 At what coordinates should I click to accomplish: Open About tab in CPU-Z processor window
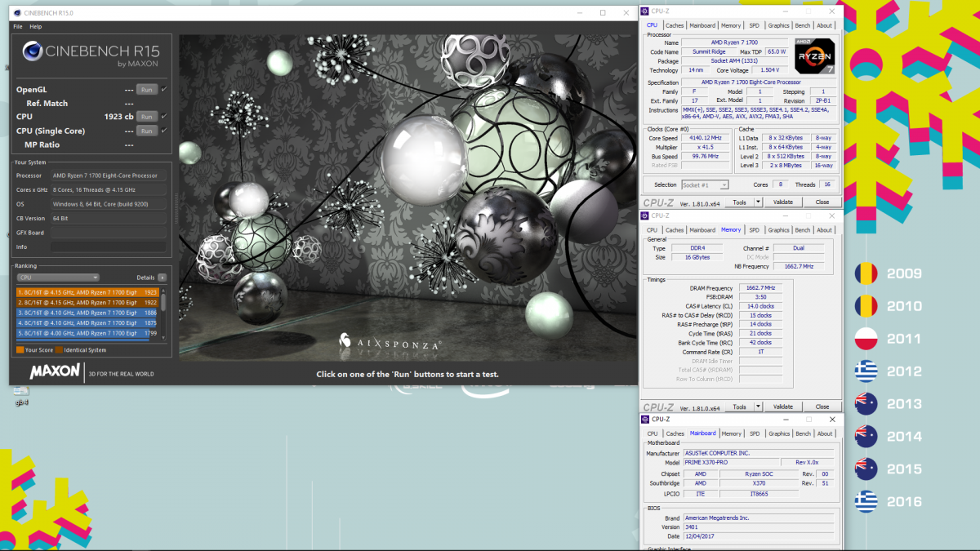click(x=825, y=25)
